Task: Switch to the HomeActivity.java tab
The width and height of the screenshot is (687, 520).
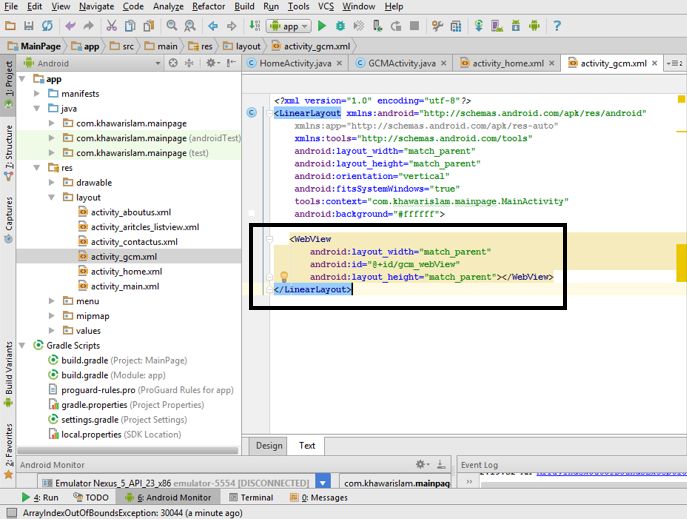Action: [x=295, y=63]
